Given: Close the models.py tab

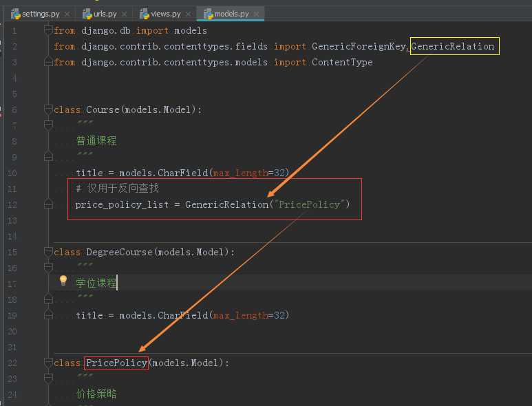Looking at the screenshot, I should (x=257, y=14).
